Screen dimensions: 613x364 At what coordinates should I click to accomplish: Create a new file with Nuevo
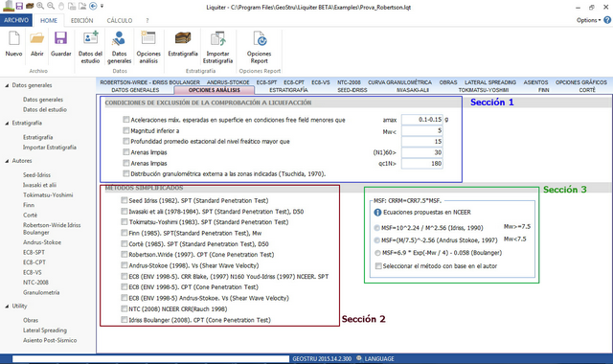tap(13, 44)
